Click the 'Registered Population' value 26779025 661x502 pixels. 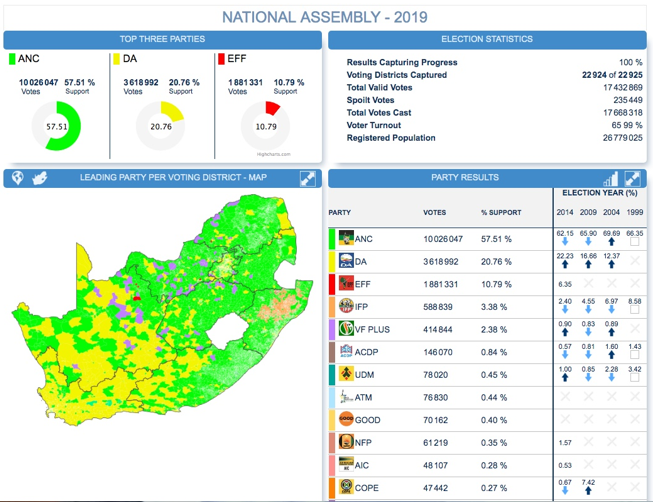[x=622, y=138]
